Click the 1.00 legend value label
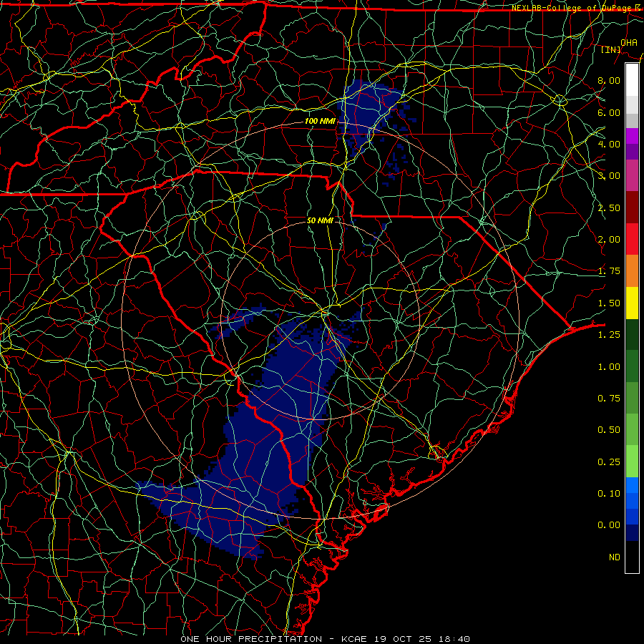Viewport: 644px width, 644px height. pos(609,367)
